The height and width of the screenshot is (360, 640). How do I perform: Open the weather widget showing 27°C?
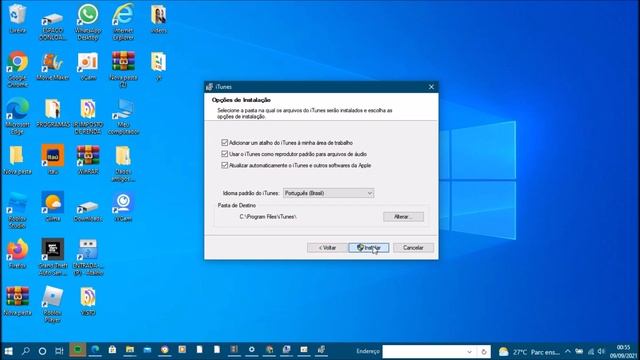point(529,352)
